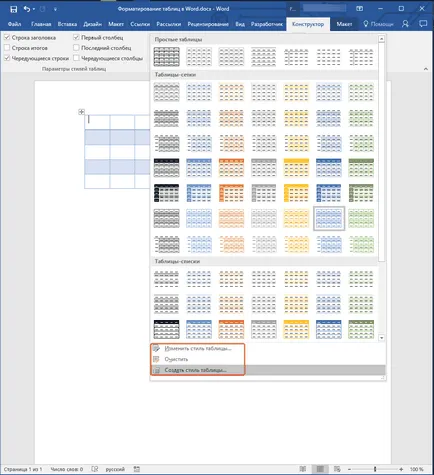Click the Save icon in quick access toolbar

(14, 9)
